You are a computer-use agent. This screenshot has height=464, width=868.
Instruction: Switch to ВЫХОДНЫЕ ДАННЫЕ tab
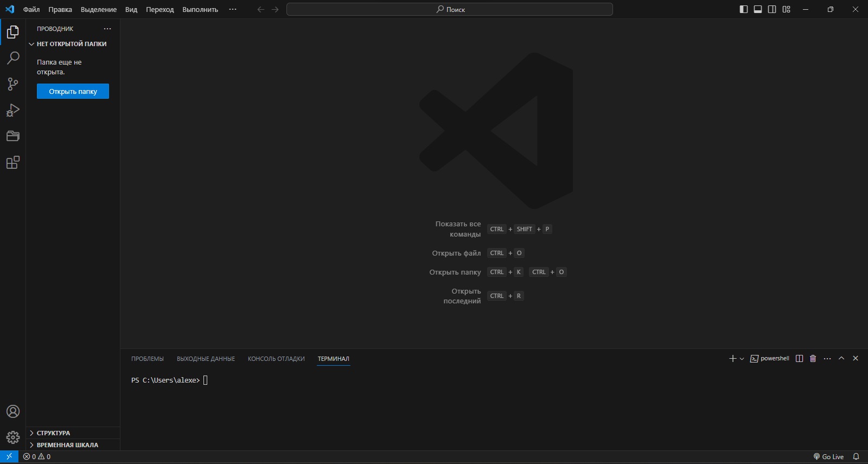pos(206,359)
